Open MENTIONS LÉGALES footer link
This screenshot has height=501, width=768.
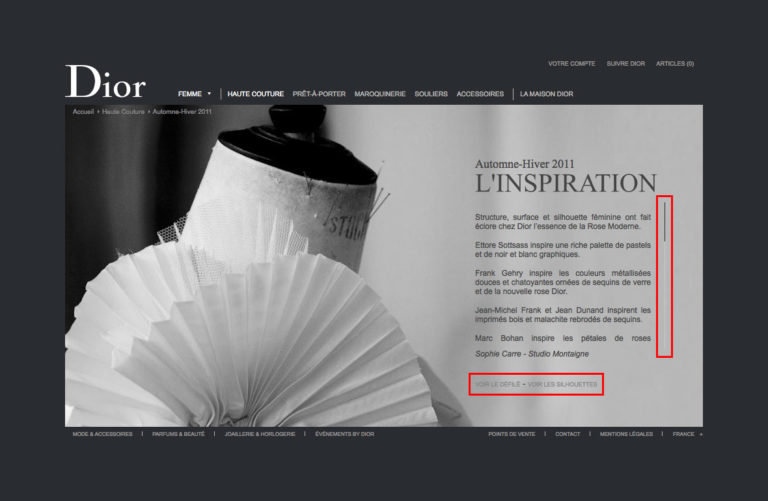[x=626, y=434]
